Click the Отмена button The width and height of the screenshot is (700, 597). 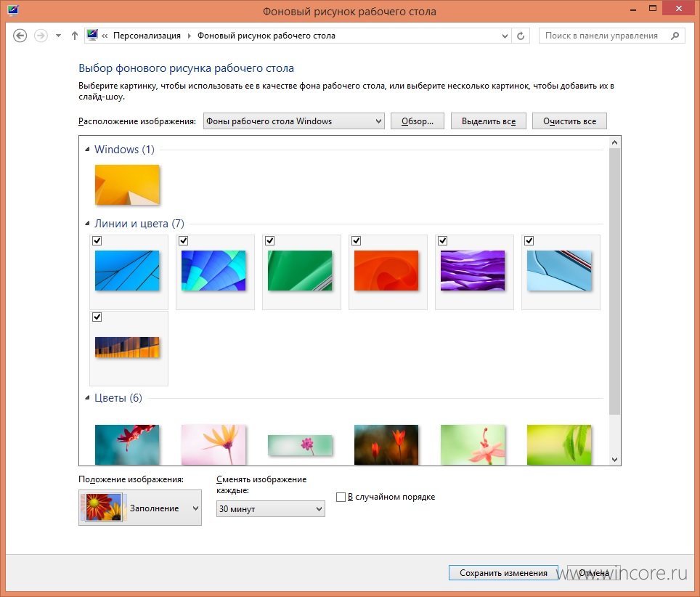point(594,573)
